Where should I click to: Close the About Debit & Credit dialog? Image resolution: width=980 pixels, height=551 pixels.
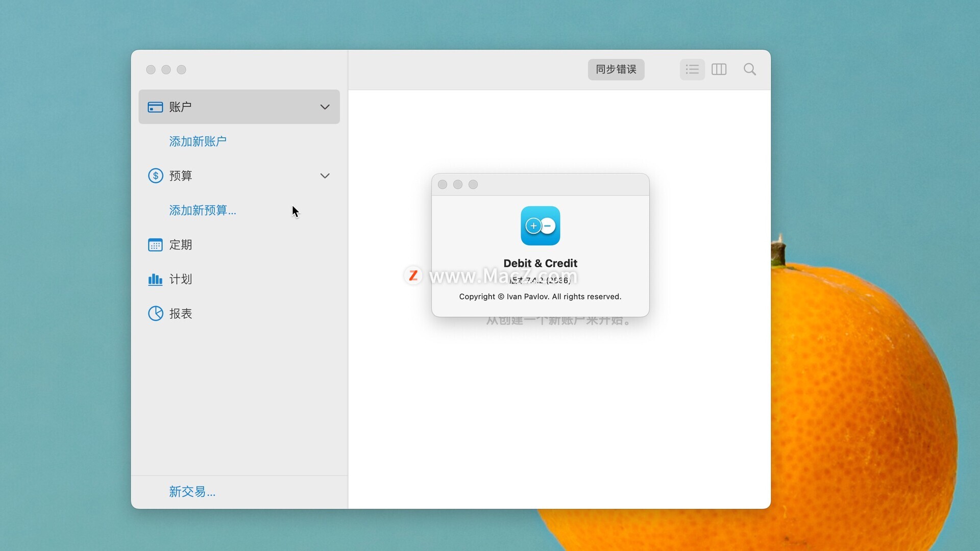(443, 185)
